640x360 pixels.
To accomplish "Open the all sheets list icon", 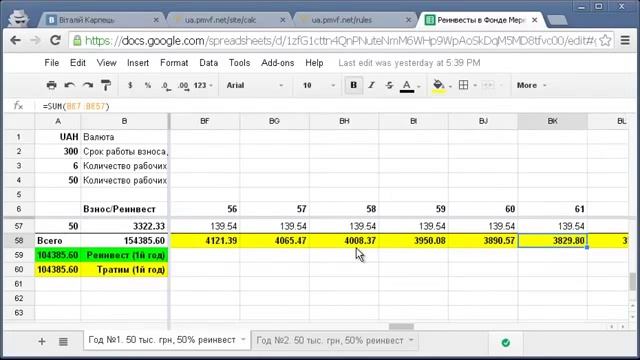I will (63, 341).
